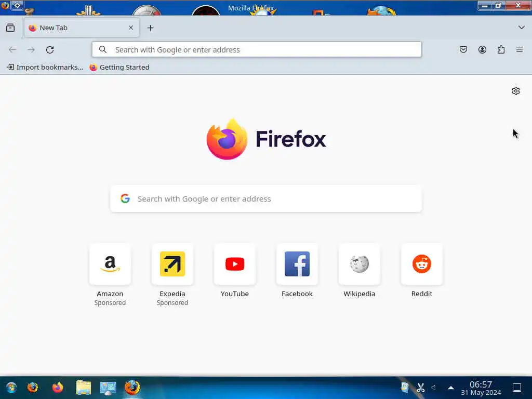Open the file manager folder taskbar icon
Image resolution: width=532 pixels, height=399 pixels.
tap(84, 388)
